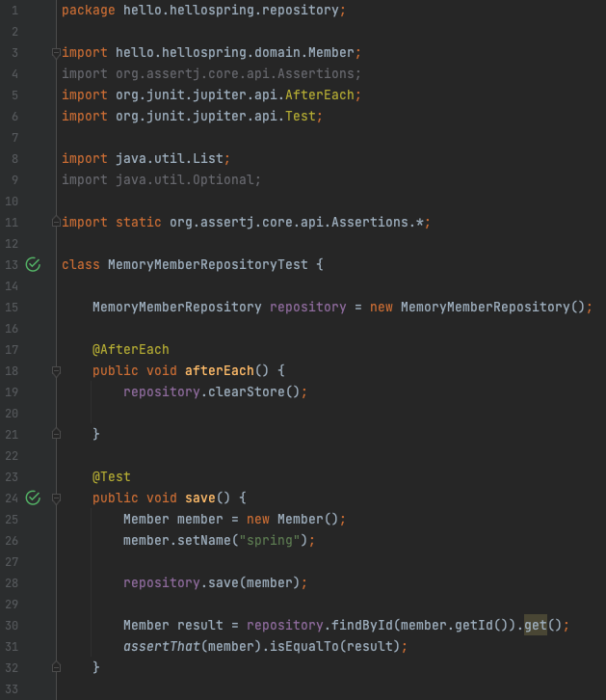Click the "Member()" constructor call on line 25
Image resolution: width=606 pixels, height=700 pixels.
(x=308, y=519)
